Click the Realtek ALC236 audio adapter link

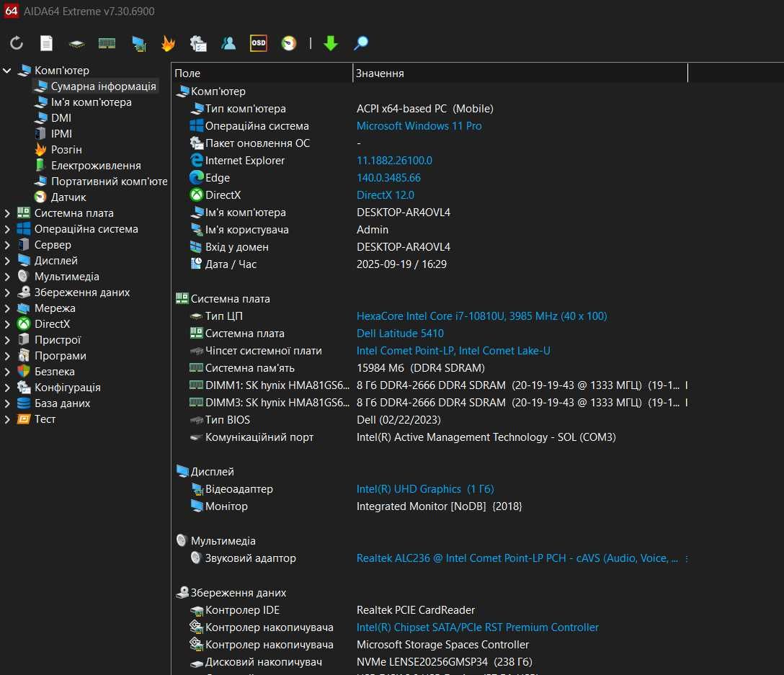pos(517,558)
